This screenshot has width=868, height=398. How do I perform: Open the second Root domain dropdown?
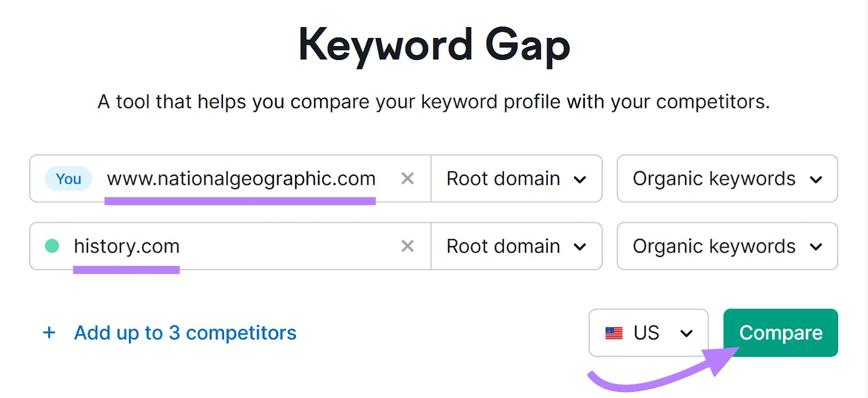point(516,246)
